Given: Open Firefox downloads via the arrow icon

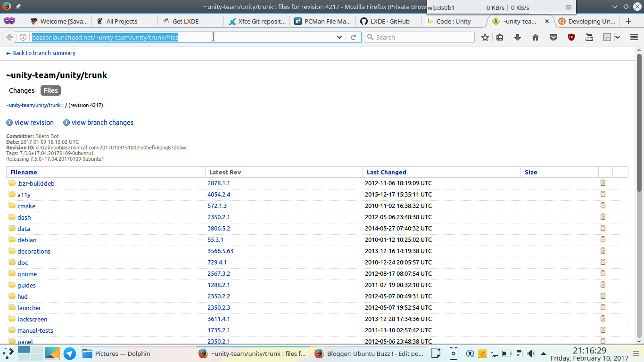Looking at the screenshot, I should pos(517,37).
